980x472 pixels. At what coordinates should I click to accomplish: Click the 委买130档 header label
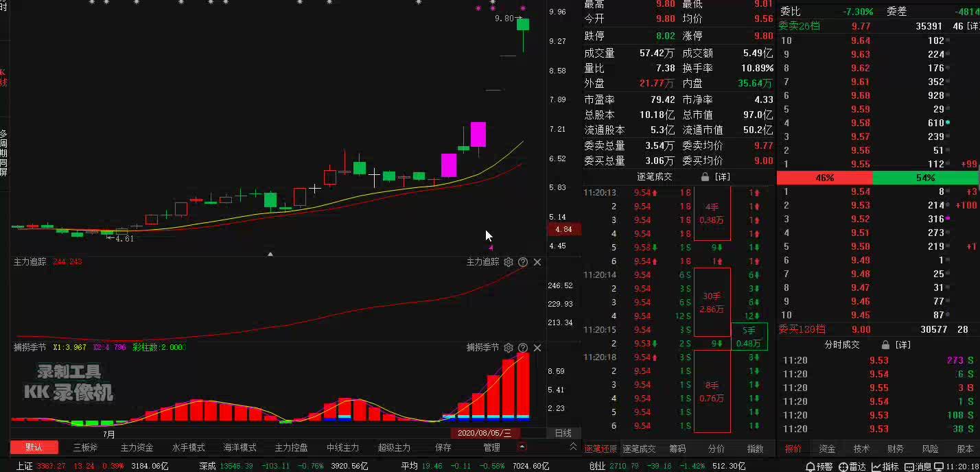coord(802,329)
